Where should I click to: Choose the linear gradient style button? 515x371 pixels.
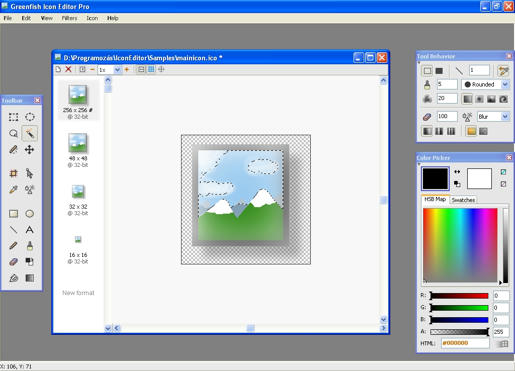tap(467, 99)
